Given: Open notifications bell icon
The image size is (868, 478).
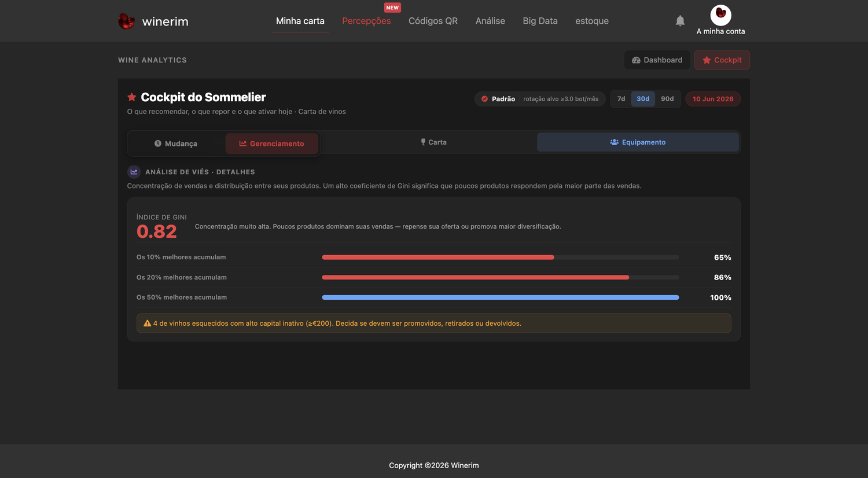Looking at the screenshot, I should [680, 21].
